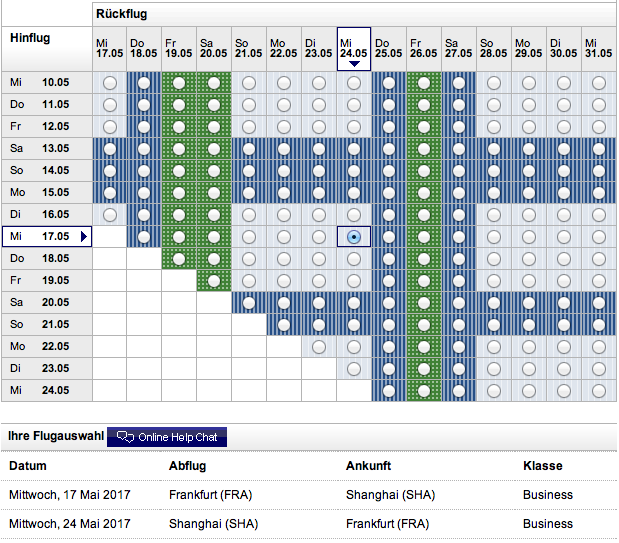Image resolution: width=619 pixels, height=543 pixels.
Task: Select outbound Mi 10.05, return Mi 17.05
Action: point(109,82)
